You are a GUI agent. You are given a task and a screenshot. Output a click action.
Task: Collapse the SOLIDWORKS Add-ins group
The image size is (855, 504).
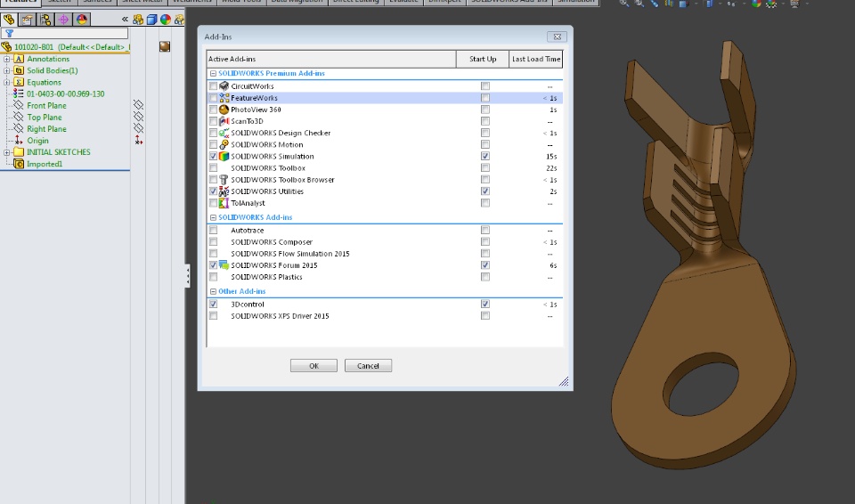(213, 217)
